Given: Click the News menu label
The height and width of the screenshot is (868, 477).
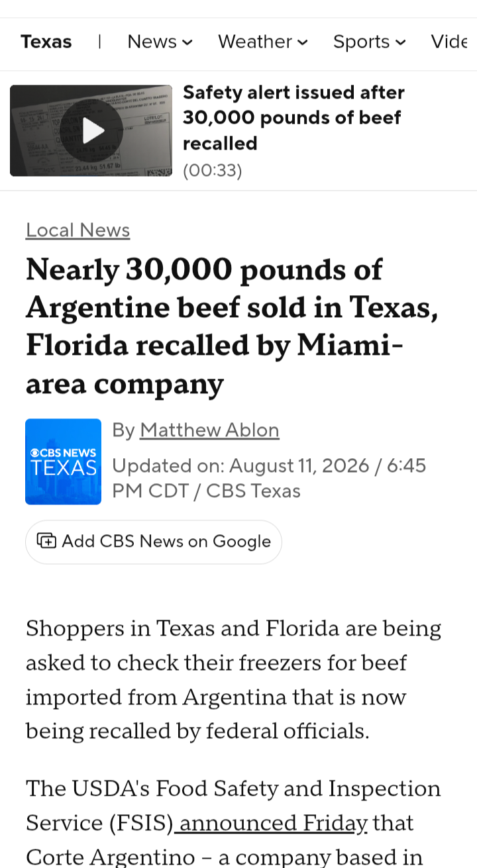Looking at the screenshot, I should [152, 42].
